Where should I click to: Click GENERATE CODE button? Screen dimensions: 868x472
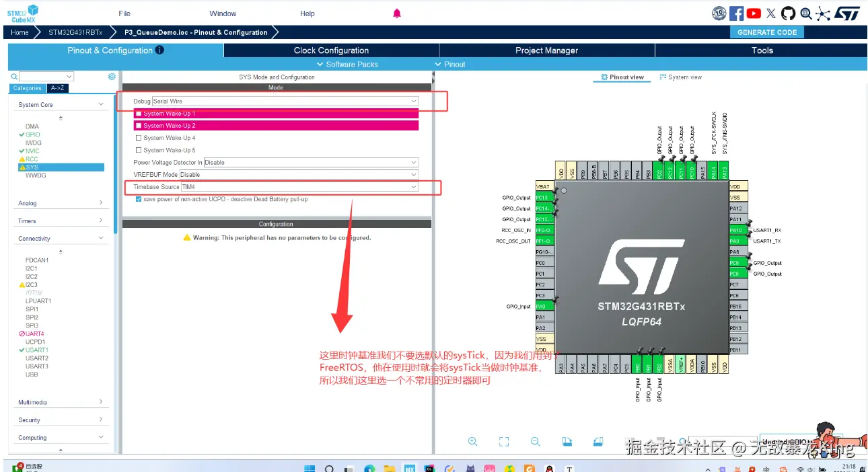pyautogui.click(x=766, y=32)
